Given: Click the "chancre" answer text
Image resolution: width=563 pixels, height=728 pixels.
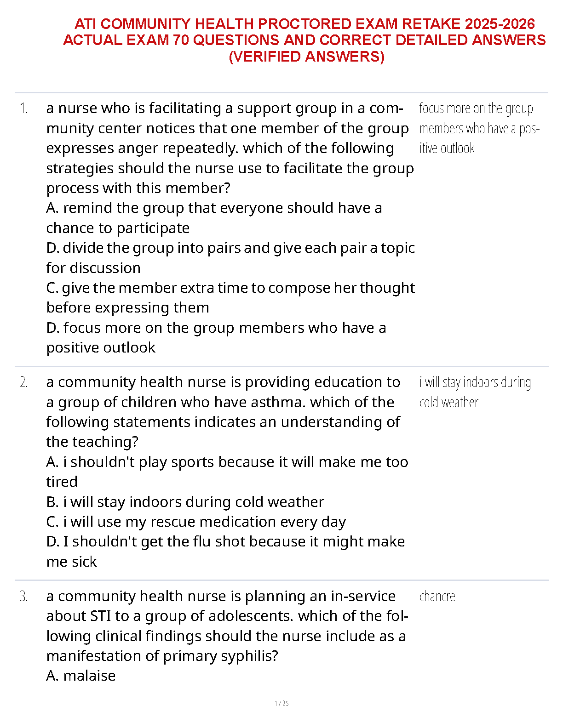Looking at the screenshot, I should click(x=437, y=597).
